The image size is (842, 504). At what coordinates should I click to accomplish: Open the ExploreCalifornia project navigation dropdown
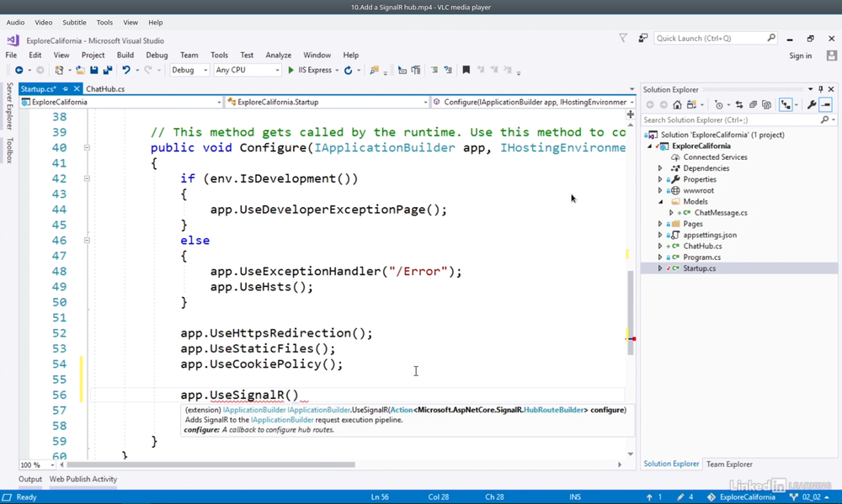click(121, 102)
